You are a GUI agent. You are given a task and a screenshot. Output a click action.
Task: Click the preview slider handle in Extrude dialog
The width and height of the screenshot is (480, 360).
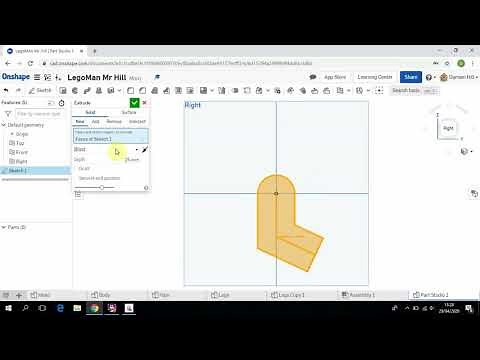click(x=102, y=188)
